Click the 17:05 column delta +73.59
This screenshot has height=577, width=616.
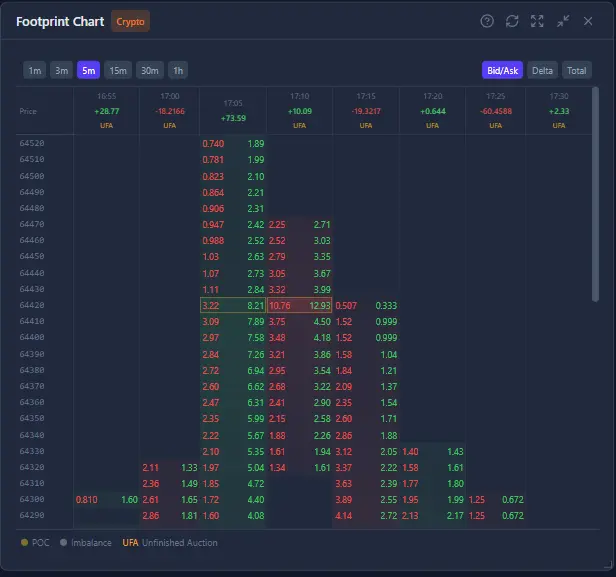click(233, 118)
